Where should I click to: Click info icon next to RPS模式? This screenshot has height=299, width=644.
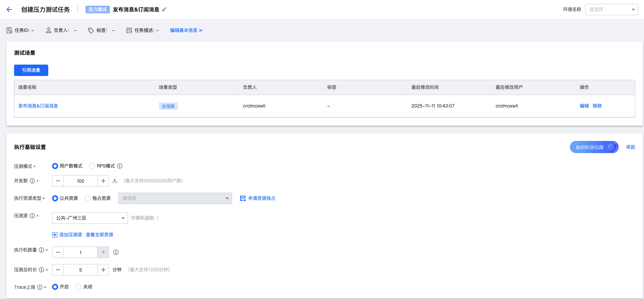click(120, 166)
